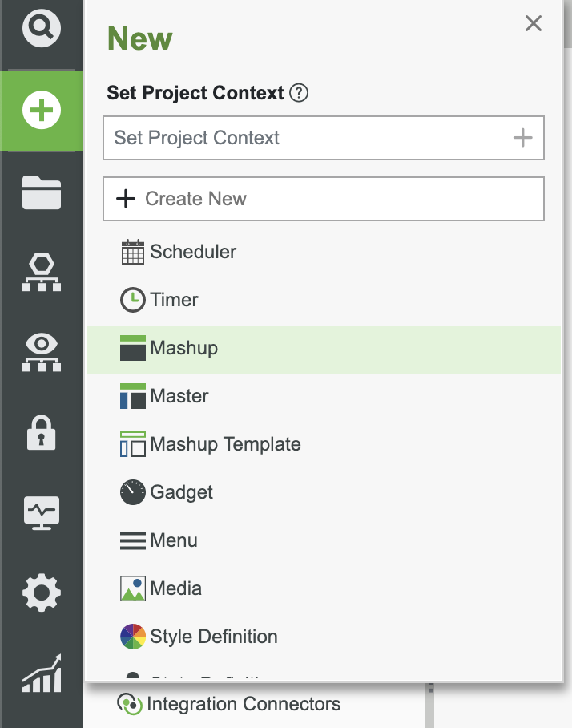Open Integration Connectors link
The height and width of the screenshot is (728, 572).
tap(244, 704)
